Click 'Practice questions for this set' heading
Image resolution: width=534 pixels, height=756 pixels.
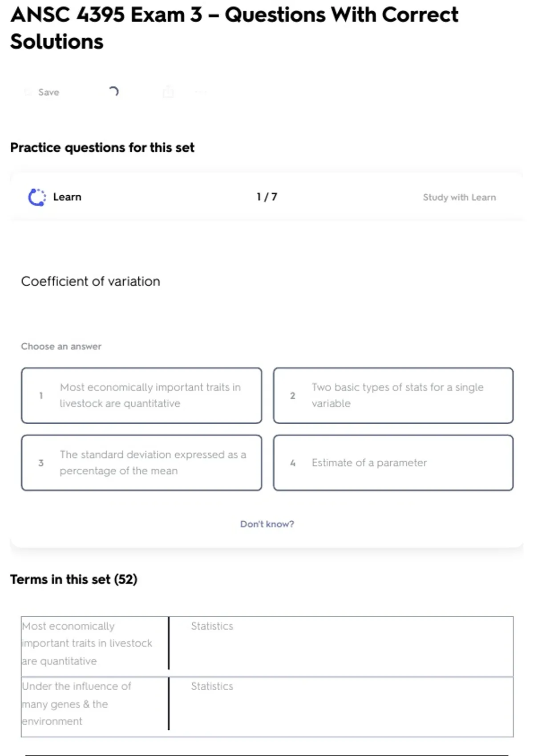click(102, 147)
